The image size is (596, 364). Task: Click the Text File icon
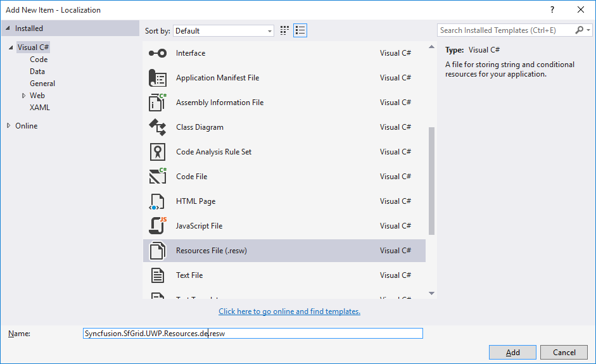tap(157, 275)
